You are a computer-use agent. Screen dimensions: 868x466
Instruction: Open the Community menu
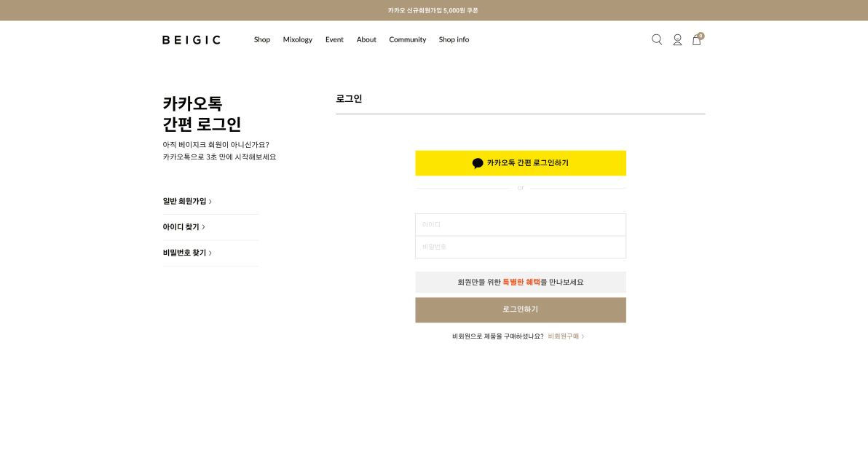pyautogui.click(x=408, y=39)
